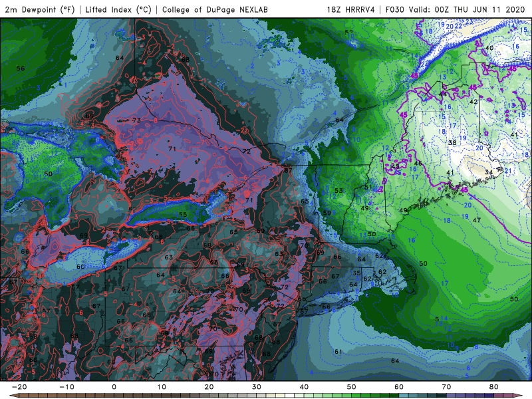Click the '18Z HRRRV4' model run label
Screen dimensions: 532x399
point(351,10)
